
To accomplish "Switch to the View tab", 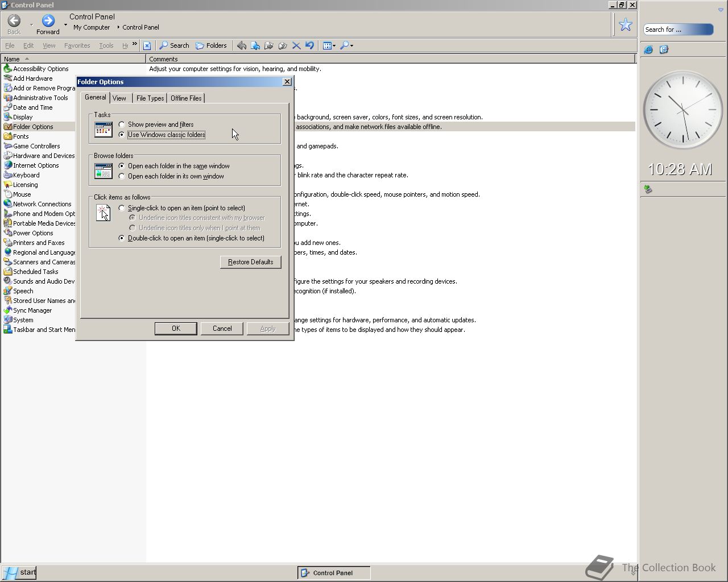I will tap(119, 98).
